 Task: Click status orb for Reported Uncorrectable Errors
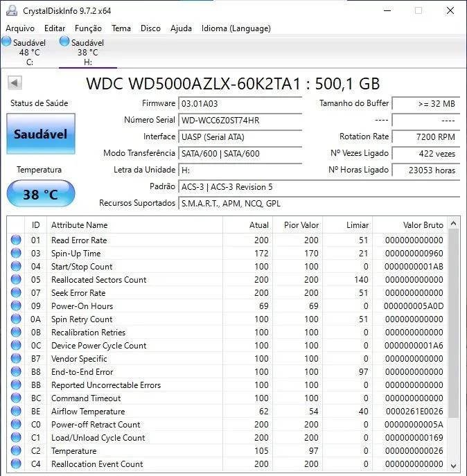tap(16, 385)
